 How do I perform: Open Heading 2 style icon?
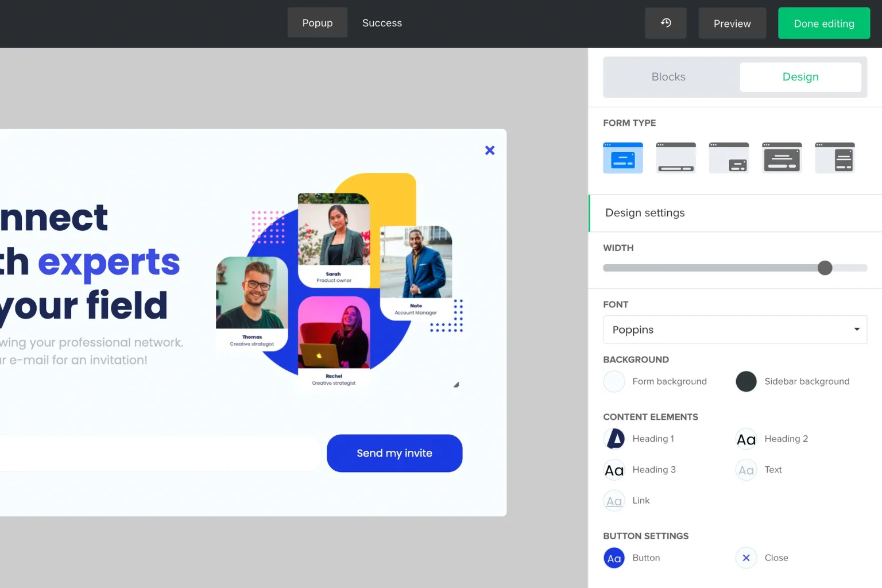tap(746, 439)
